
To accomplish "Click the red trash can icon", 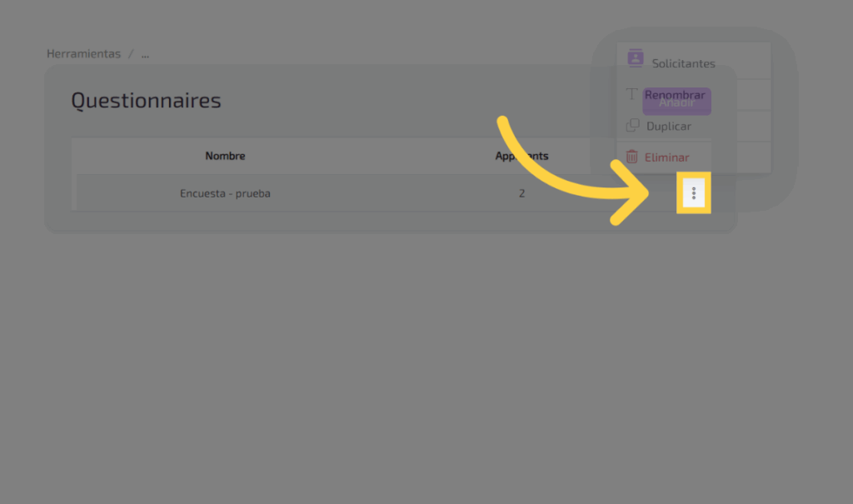I will [632, 157].
